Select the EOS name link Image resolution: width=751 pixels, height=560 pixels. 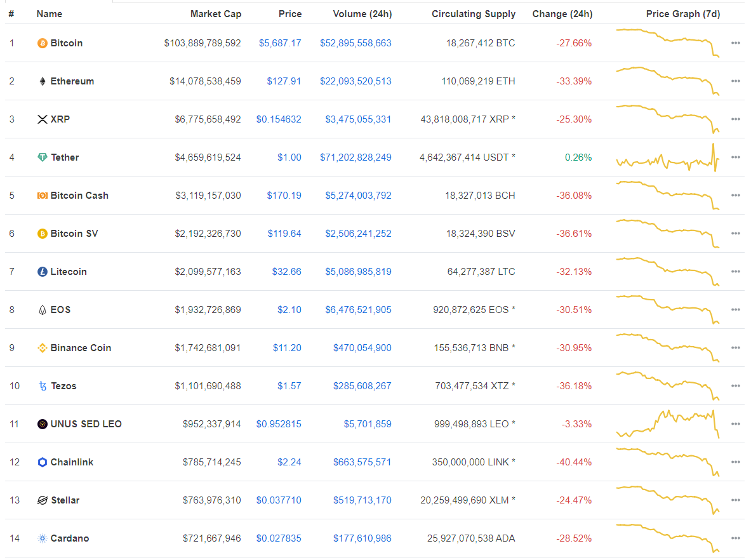[60, 310]
